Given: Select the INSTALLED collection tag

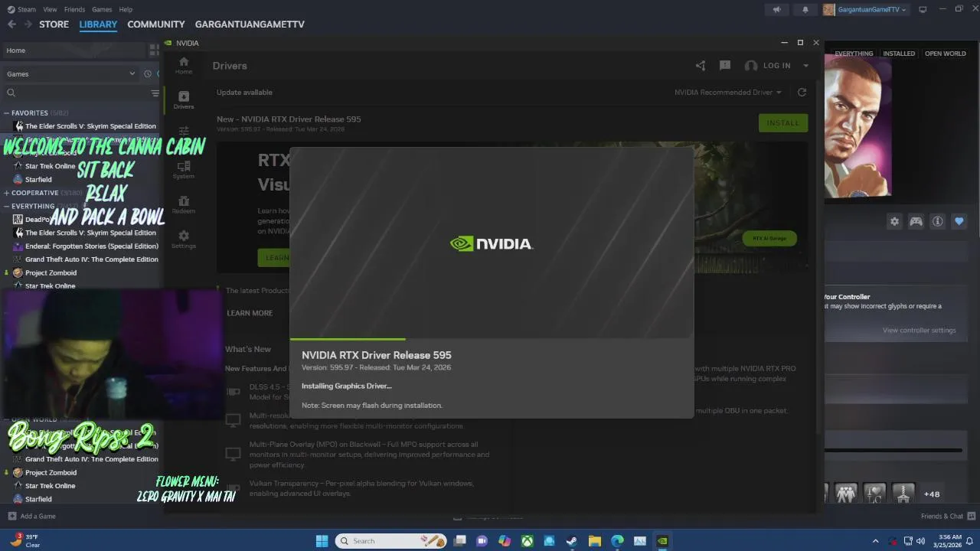Looking at the screenshot, I should point(899,54).
